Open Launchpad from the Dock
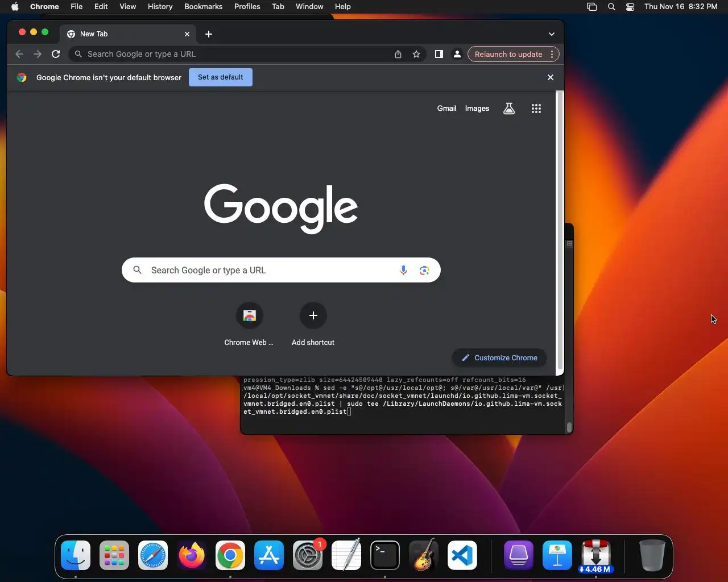 click(x=114, y=555)
